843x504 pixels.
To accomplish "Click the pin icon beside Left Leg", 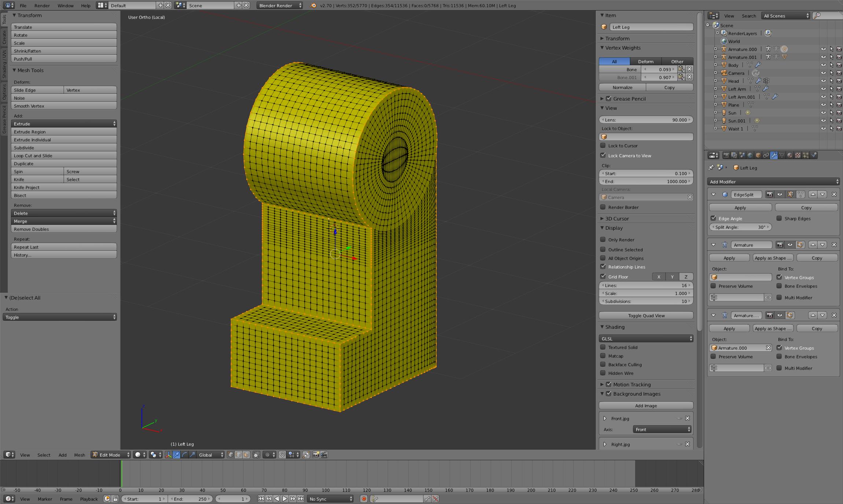I will (x=711, y=168).
